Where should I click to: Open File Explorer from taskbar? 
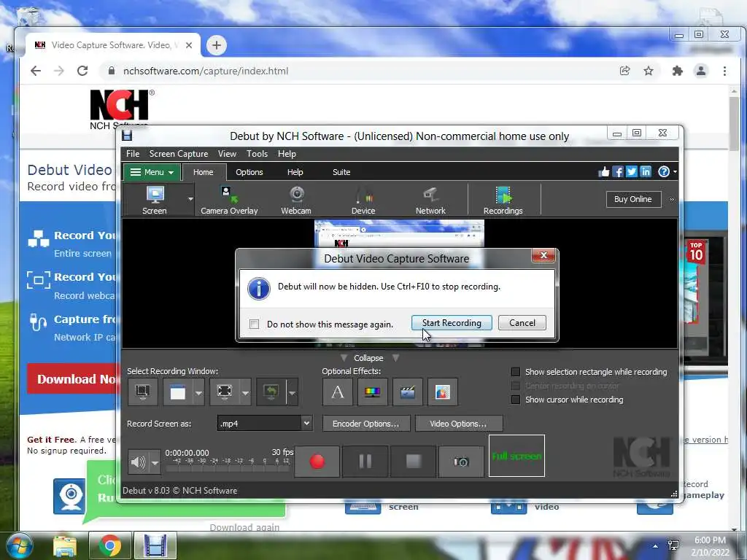coord(65,545)
